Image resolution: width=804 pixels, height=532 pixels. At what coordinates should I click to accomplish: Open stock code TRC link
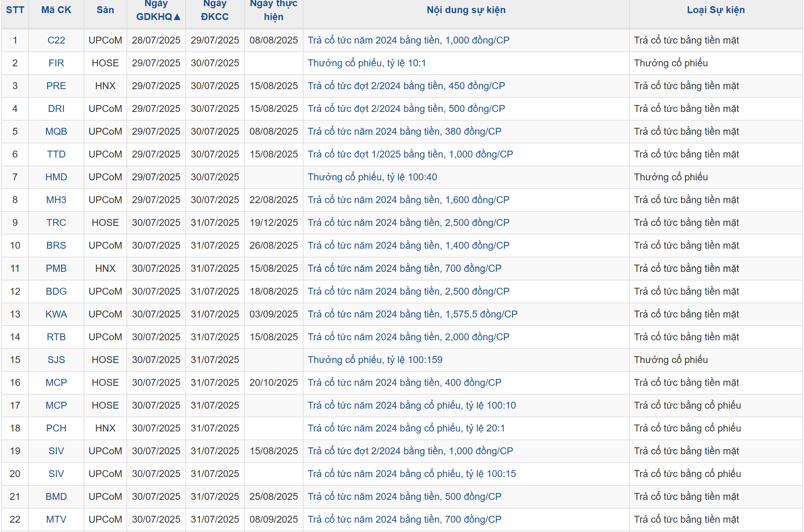[x=56, y=223]
